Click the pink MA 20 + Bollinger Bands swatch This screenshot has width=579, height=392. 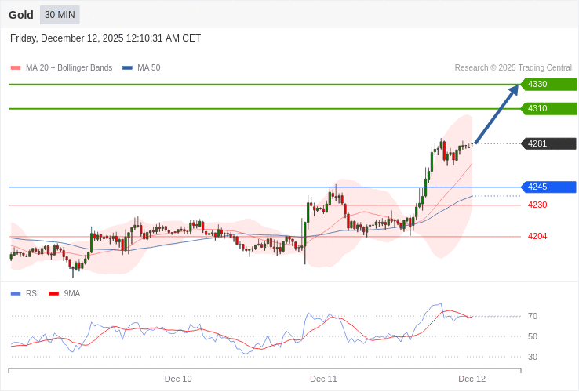point(16,68)
